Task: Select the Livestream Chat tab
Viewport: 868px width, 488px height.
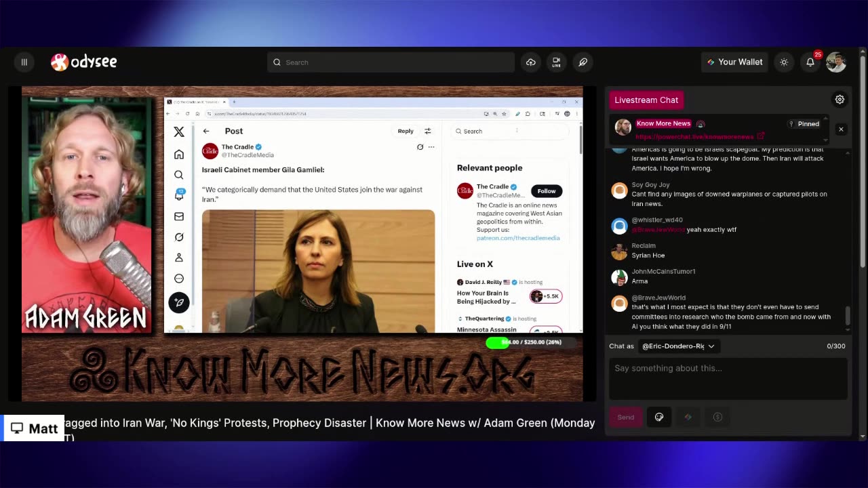Action: 646,100
